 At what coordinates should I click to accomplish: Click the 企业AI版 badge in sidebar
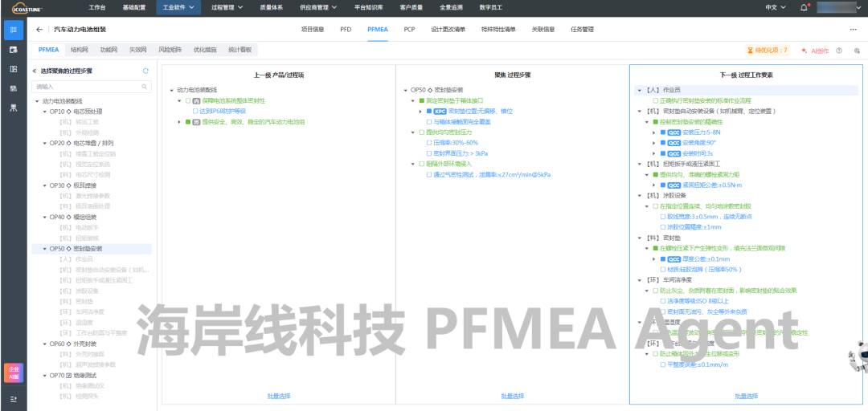(14, 372)
